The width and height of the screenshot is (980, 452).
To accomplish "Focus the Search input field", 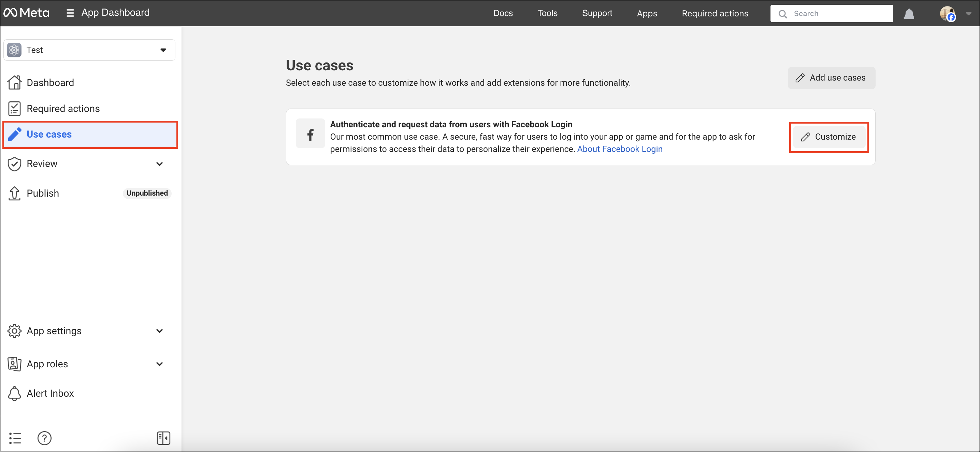I will click(831, 14).
